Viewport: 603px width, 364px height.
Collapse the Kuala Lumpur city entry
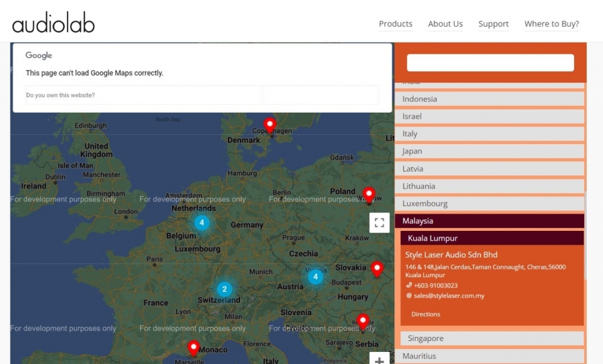pyautogui.click(x=492, y=238)
